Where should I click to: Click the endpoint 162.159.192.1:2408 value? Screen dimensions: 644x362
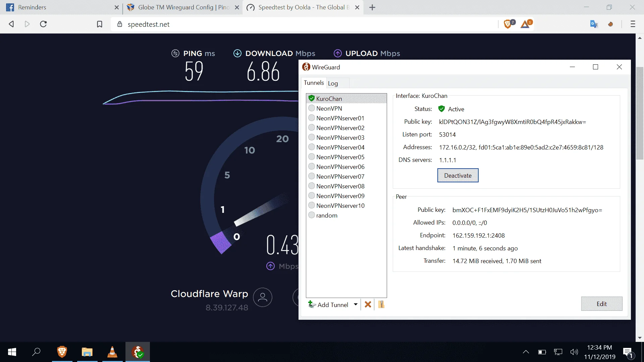pyautogui.click(x=479, y=236)
